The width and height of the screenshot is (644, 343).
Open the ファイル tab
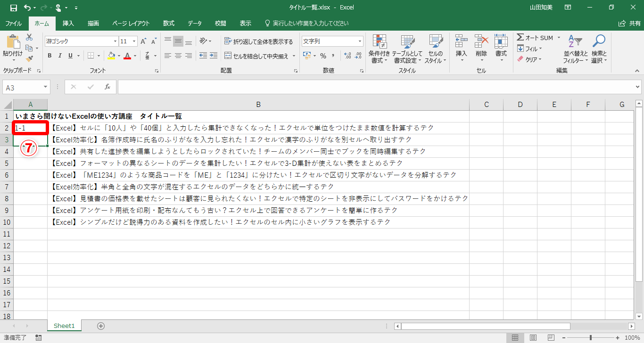13,23
